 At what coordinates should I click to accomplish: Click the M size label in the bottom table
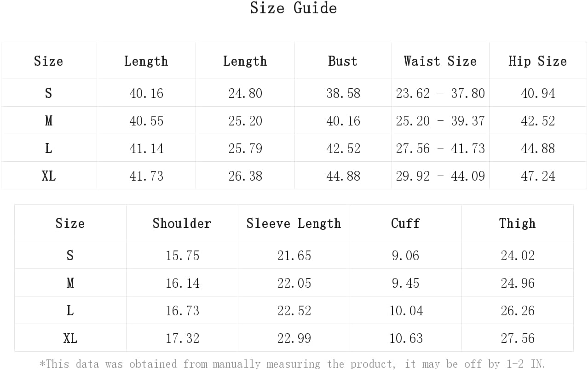70,283
